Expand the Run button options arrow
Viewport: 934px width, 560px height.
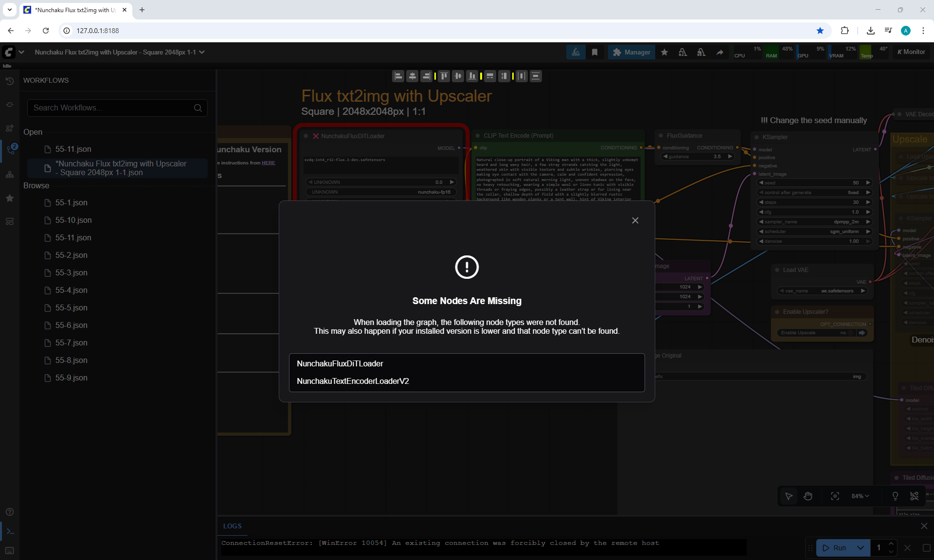click(x=860, y=548)
